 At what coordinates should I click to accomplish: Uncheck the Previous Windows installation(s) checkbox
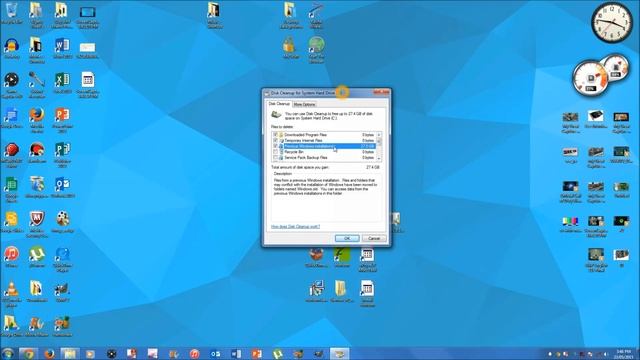click(x=276, y=146)
